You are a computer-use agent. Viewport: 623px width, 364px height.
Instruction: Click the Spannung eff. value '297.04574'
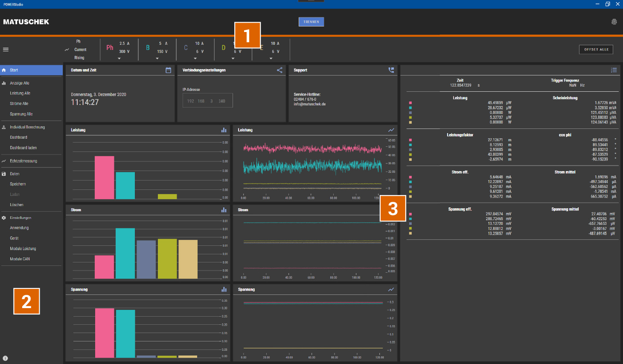(494, 214)
